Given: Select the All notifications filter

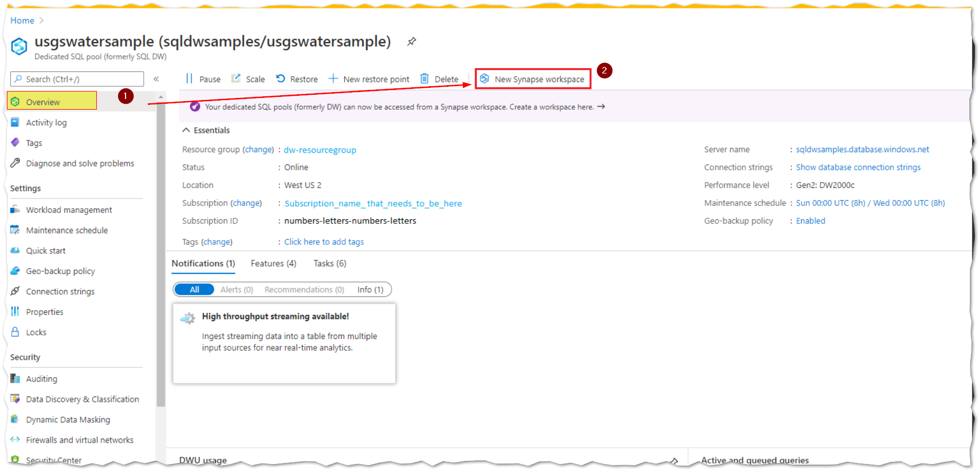Looking at the screenshot, I should [194, 290].
